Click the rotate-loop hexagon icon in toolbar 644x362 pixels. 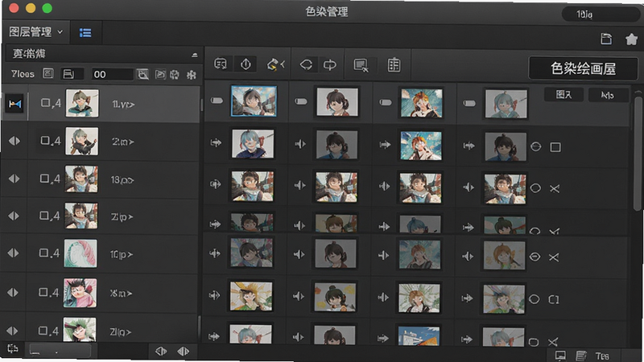pyautogui.click(x=306, y=64)
